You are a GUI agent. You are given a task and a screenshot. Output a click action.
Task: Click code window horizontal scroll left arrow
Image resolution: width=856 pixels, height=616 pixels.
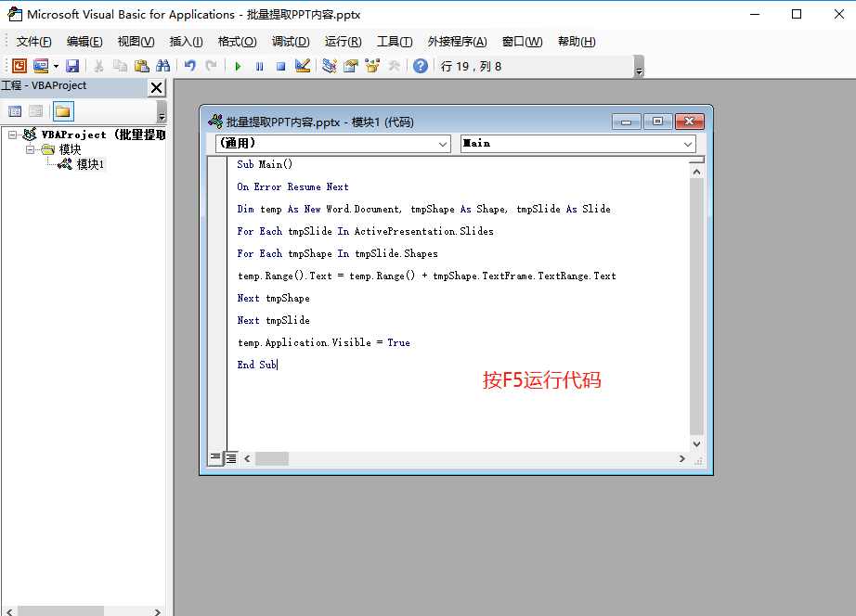click(x=247, y=459)
